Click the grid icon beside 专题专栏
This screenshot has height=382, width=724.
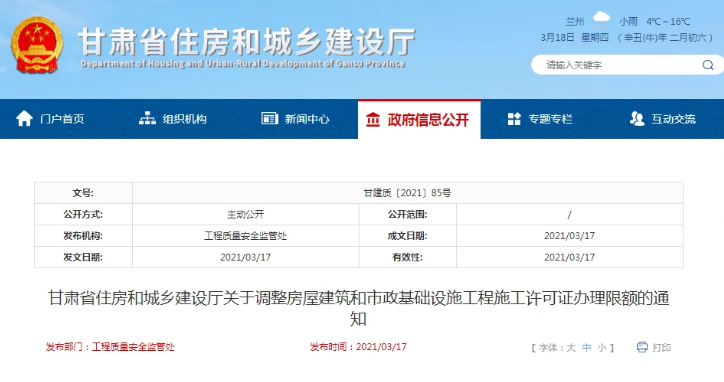click(x=514, y=119)
